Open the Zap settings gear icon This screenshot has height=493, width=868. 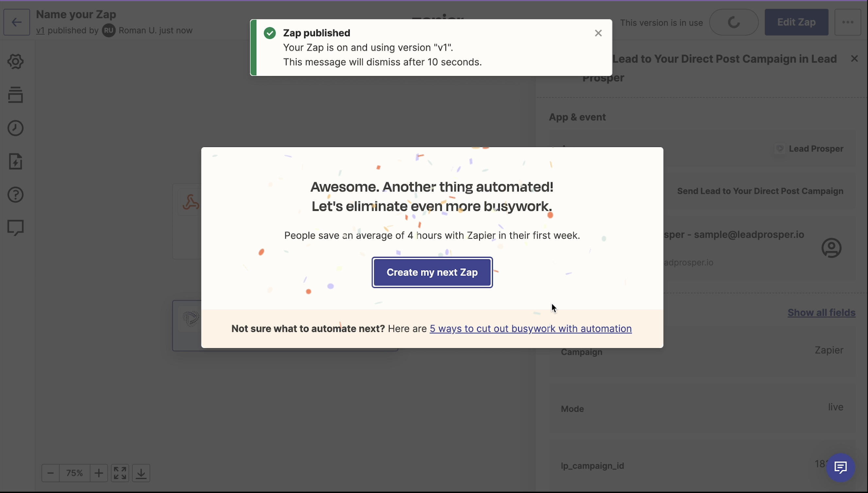point(16,62)
